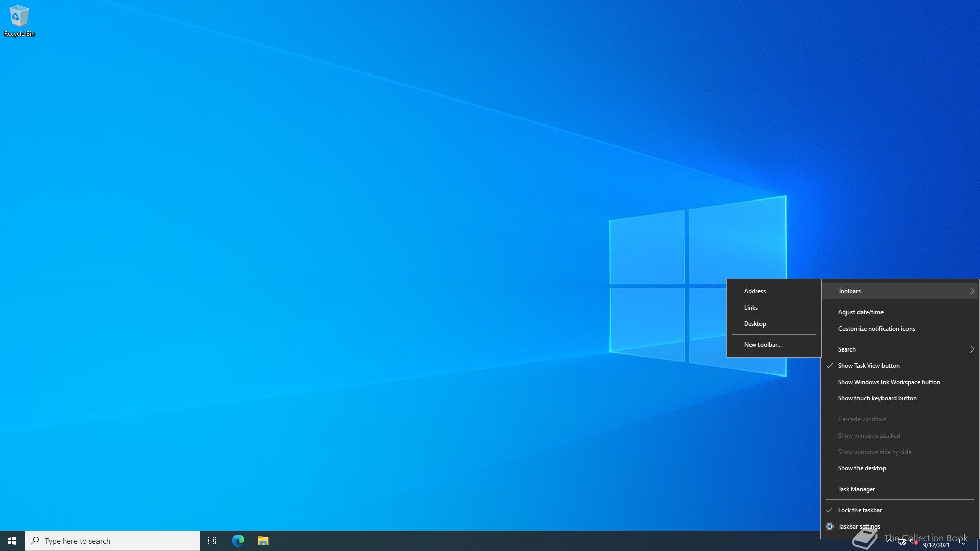Toggle Show Task View button option
Viewport: 980px width, 551px height.
[900, 366]
